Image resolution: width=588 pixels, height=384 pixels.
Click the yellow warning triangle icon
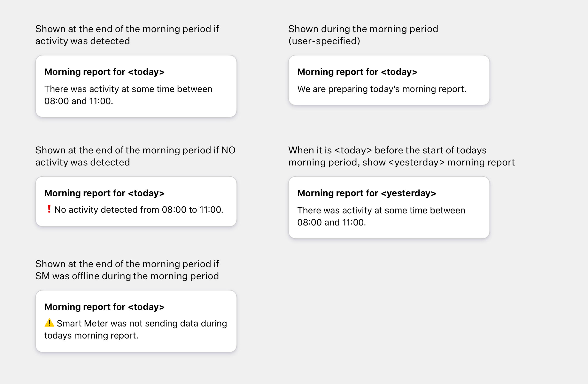[x=49, y=323]
